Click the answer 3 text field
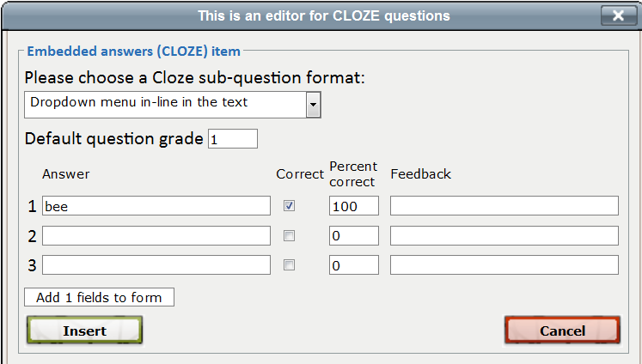The width and height of the screenshot is (642, 364). 156,265
